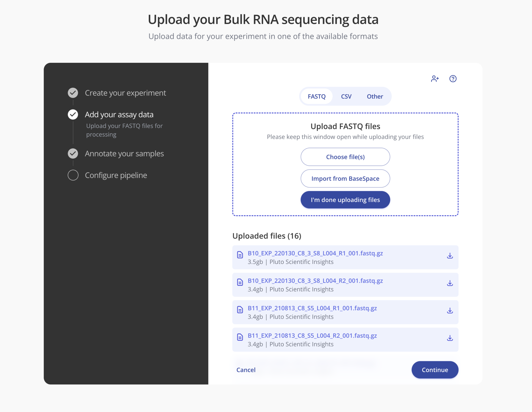Viewport: 532px width, 412px height.
Task: Open B11_EXP_210813 R1 file link
Action: (312, 308)
